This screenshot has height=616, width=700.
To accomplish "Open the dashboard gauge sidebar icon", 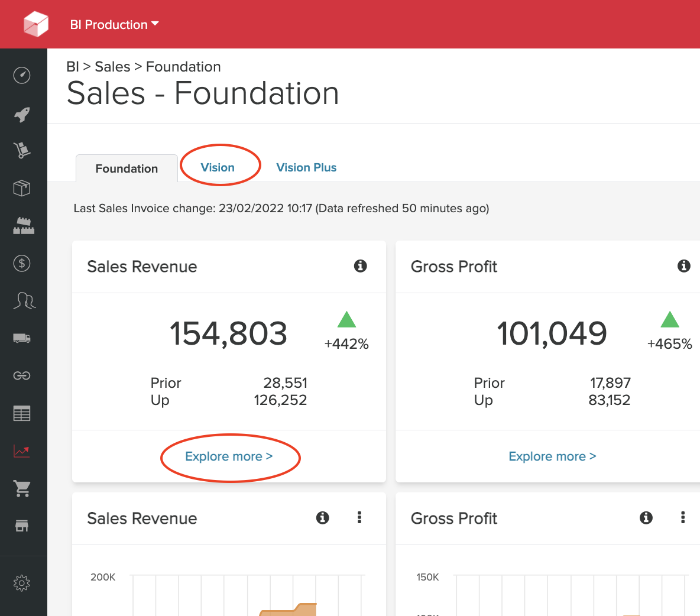I will point(22,76).
